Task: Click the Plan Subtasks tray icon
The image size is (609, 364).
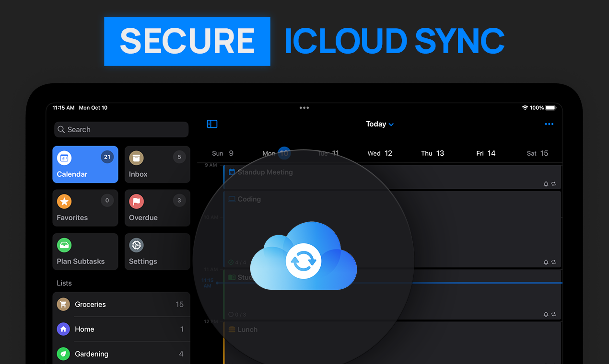Action: pyautogui.click(x=64, y=245)
